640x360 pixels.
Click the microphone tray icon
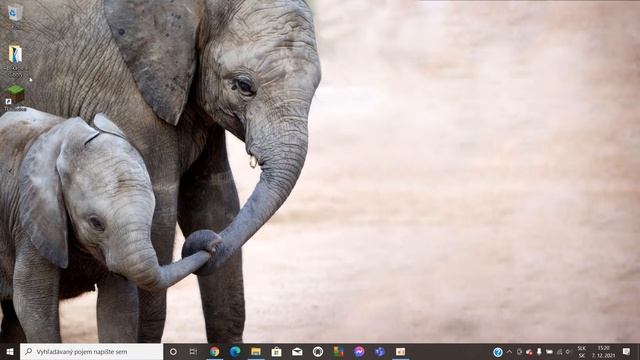click(x=539, y=352)
